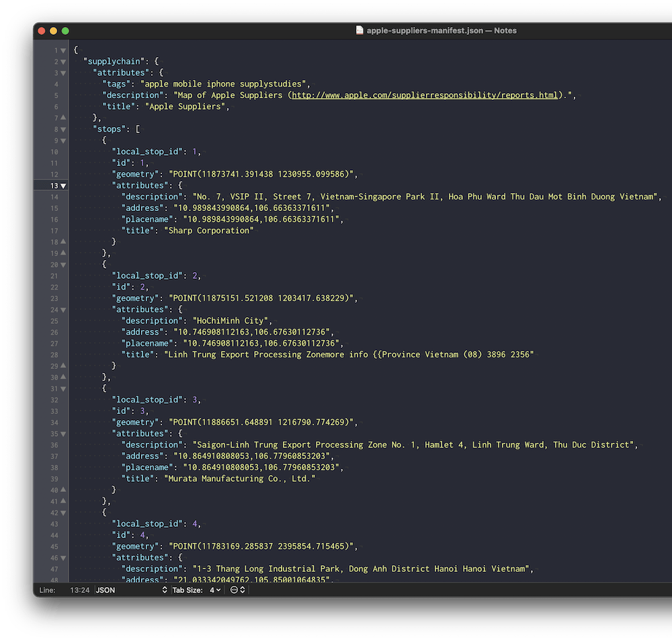
Task: Click the fold end marker on line 30
Action: (63, 377)
